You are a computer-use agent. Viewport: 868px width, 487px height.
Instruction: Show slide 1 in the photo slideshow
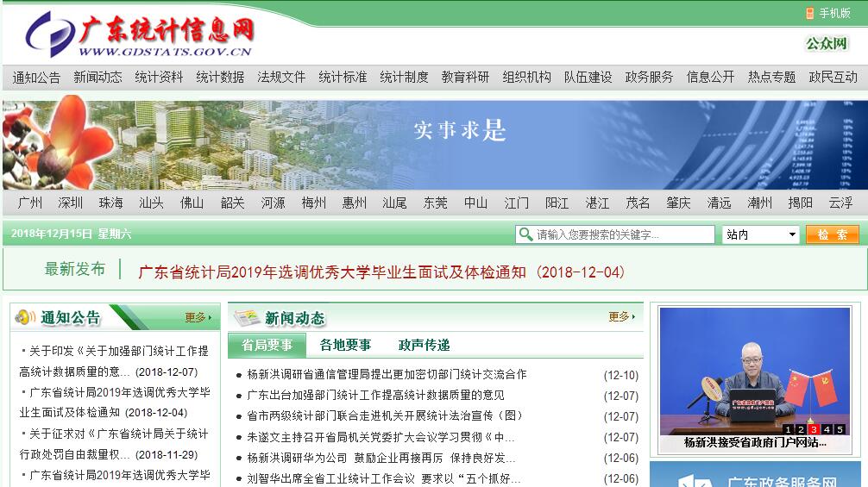(788, 429)
